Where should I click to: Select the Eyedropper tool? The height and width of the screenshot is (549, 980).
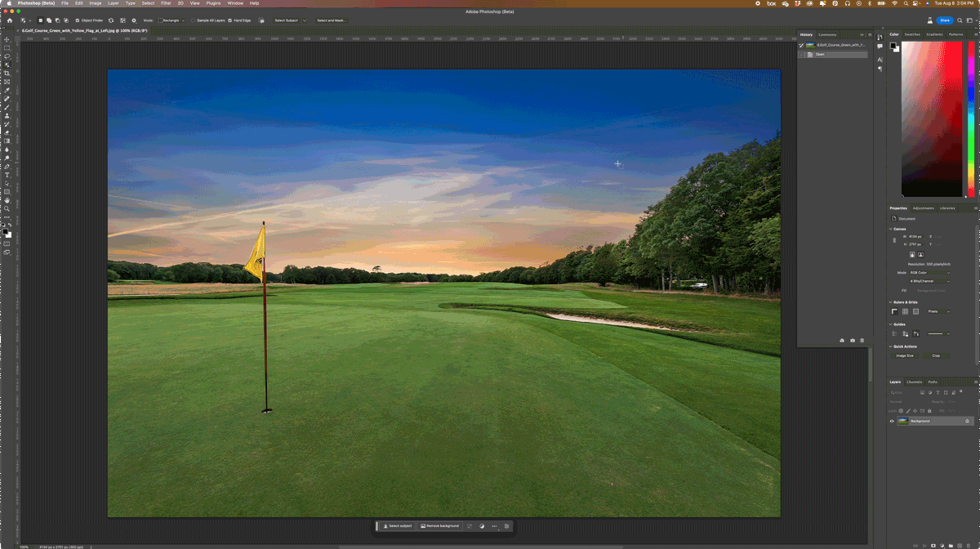[x=7, y=90]
